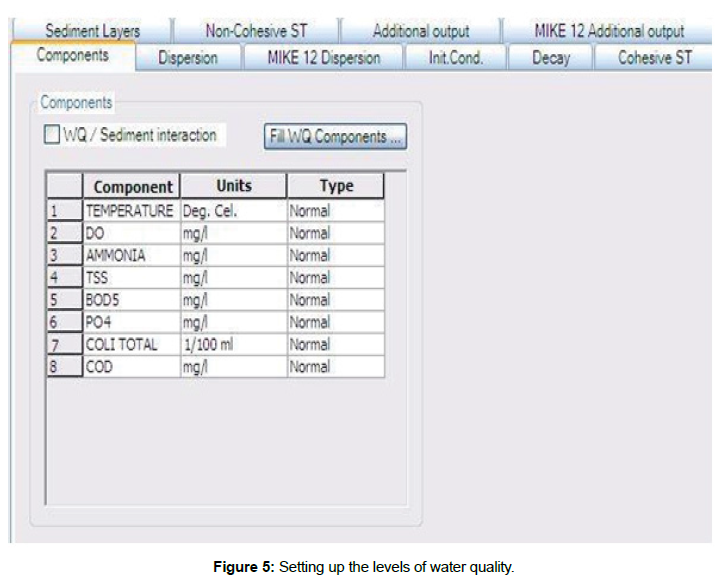The height and width of the screenshot is (581, 723).
Task: Open the MIKE 12 Dispersion tab
Action: 323,58
